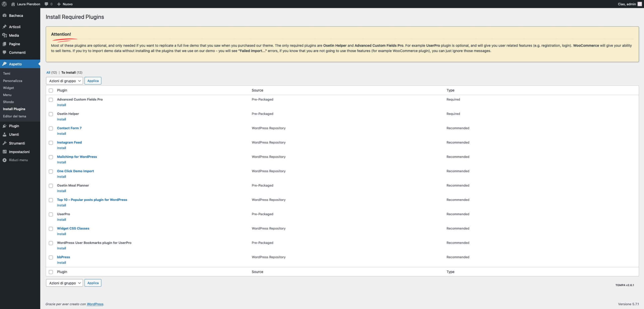
Task: Open Contact Form 7 plugin details
Action: (69, 128)
